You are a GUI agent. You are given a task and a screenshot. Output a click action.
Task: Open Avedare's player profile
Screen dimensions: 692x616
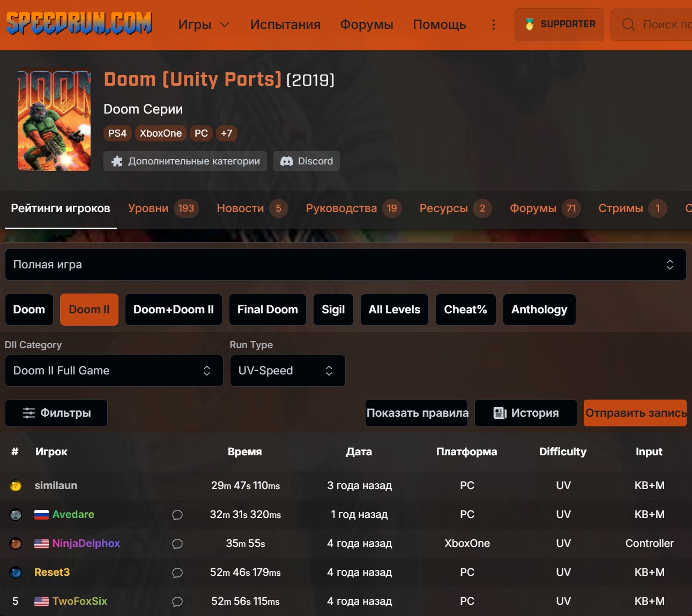73,515
